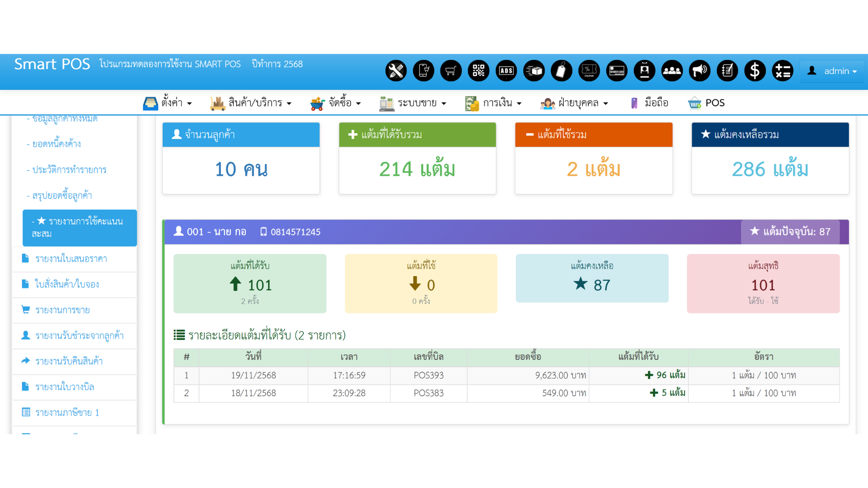Viewport: 868px width, 488px height.
Task: Click the tools wrench icon in header
Action: click(396, 71)
